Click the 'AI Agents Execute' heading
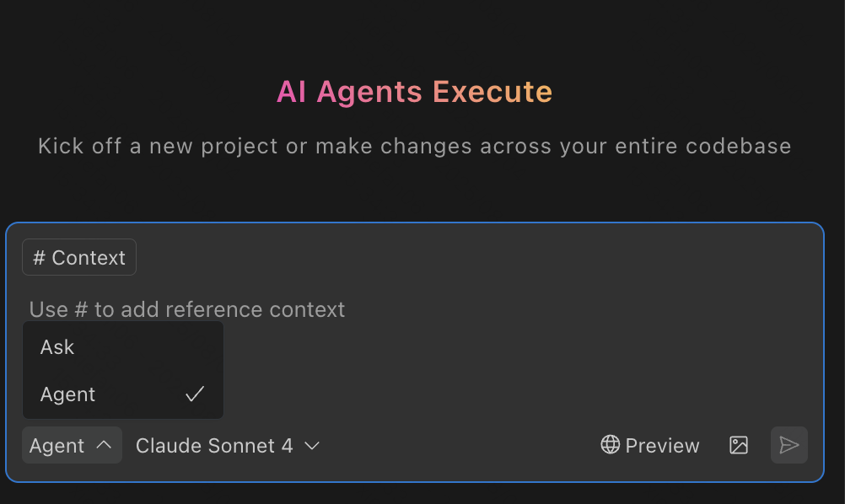This screenshot has height=504, width=845. click(414, 92)
